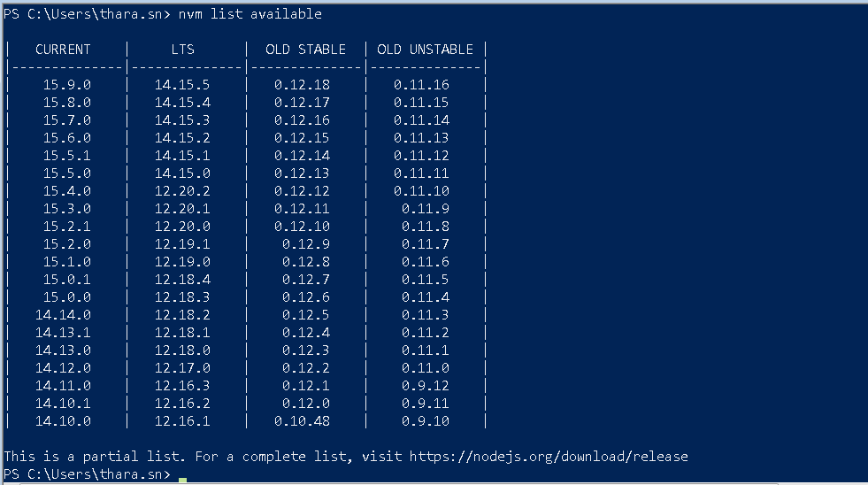Image resolution: width=868 pixels, height=485 pixels.
Task: Click old unstable version 0.9.10
Action: pyautogui.click(x=425, y=421)
